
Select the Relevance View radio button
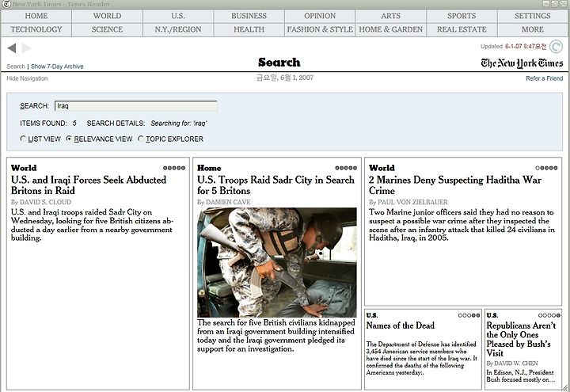[x=69, y=139]
